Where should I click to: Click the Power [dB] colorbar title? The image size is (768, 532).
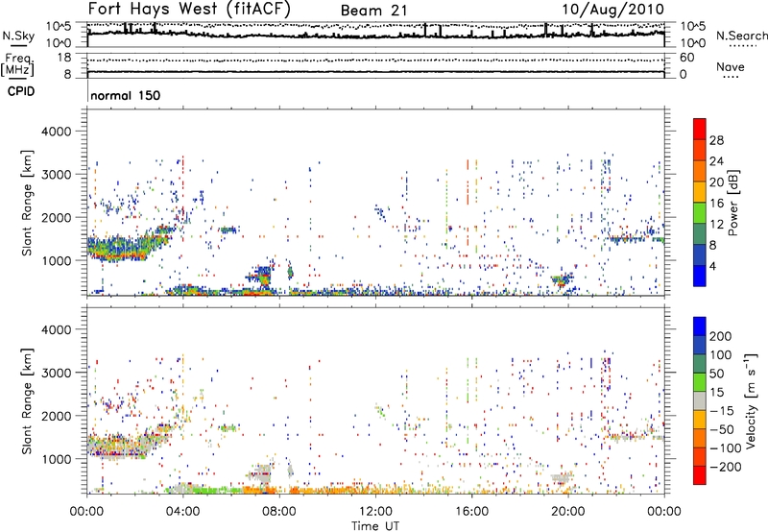(x=733, y=203)
